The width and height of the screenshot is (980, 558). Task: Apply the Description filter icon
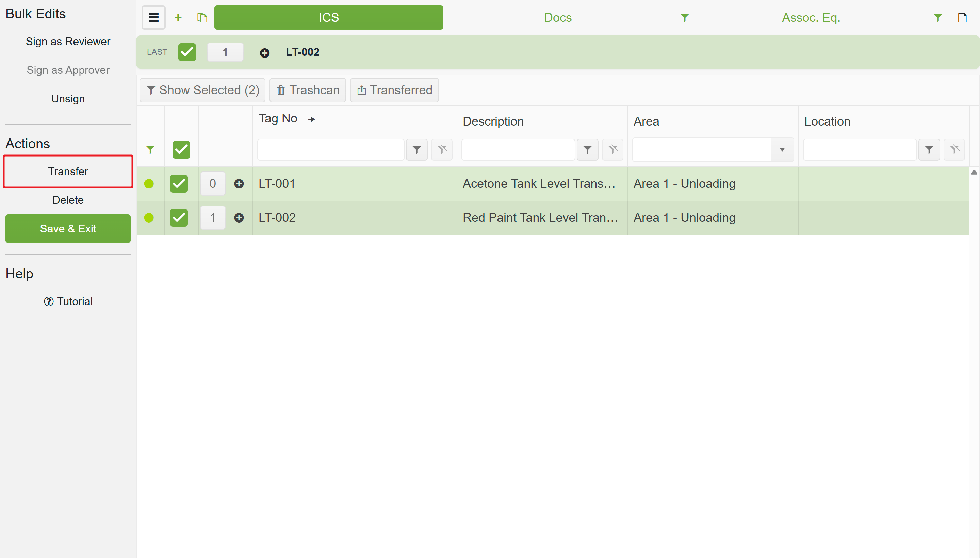tap(587, 149)
